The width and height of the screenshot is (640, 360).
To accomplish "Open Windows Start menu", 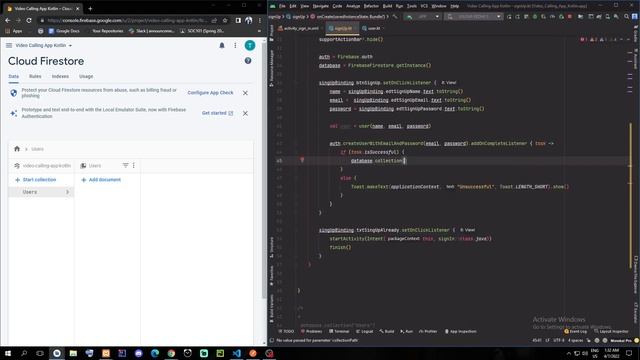I will pos(8,353).
